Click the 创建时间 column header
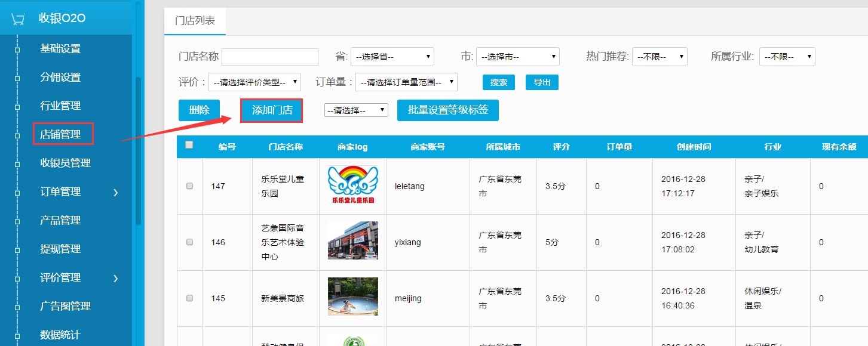 click(x=694, y=147)
